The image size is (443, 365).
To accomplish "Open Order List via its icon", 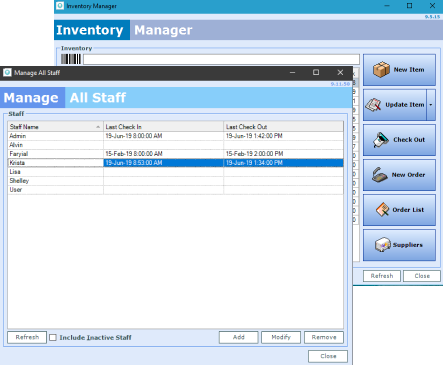I will [382, 210].
